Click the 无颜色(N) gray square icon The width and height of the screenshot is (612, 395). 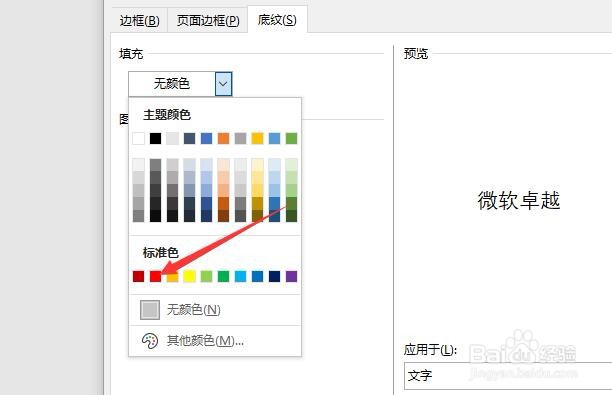click(x=150, y=310)
